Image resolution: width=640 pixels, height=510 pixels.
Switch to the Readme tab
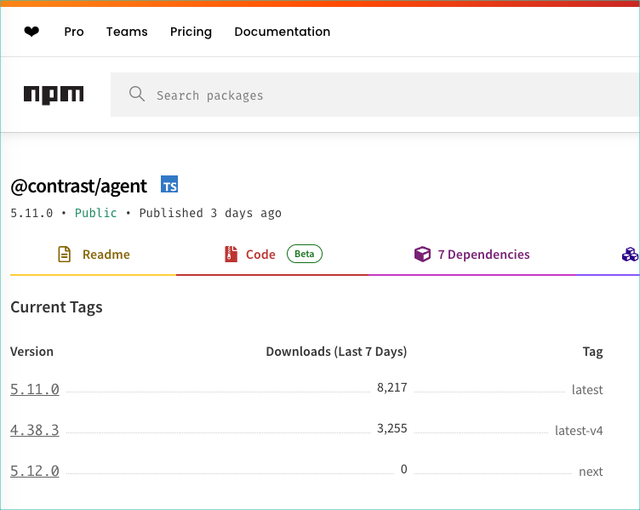click(x=106, y=254)
